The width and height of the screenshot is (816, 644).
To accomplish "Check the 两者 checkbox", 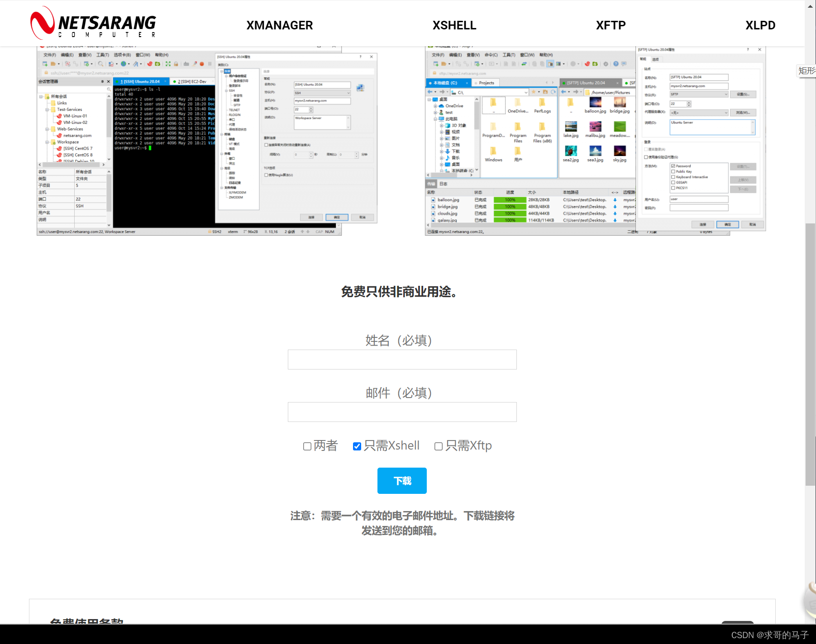I will 307,446.
